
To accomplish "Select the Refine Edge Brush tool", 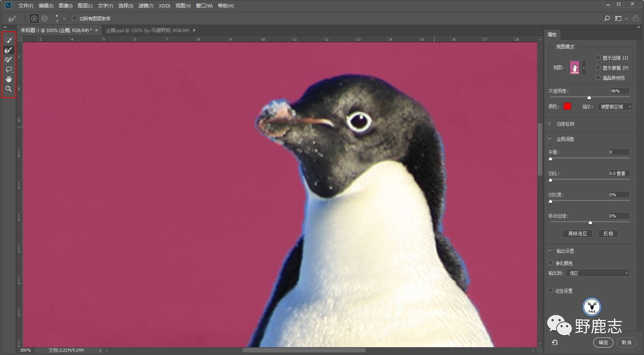I will click(8, 50).
